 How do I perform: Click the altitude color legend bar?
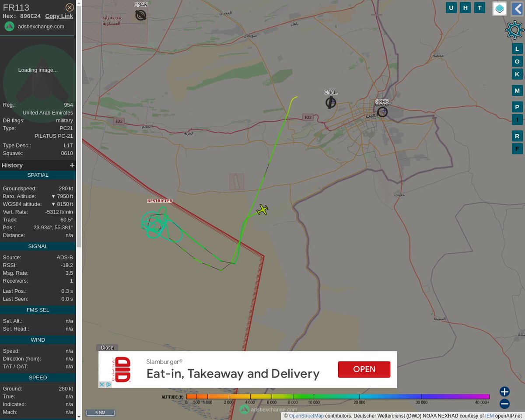click(338, 396)
